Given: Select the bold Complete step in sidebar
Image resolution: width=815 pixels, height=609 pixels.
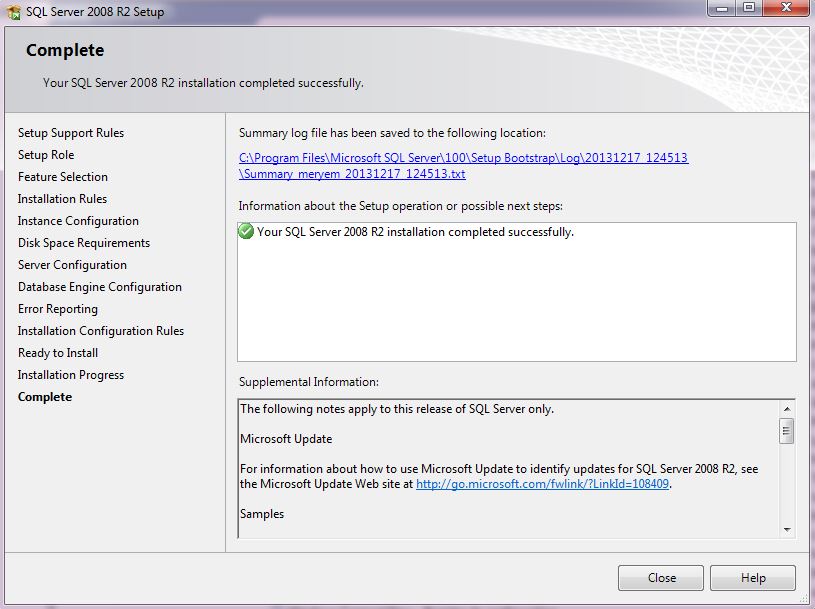Looking at the screenshot, I should pos(45,397).
